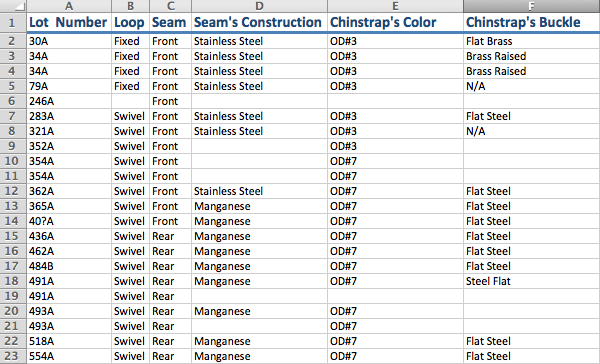Select column A header

click(69, 6)
